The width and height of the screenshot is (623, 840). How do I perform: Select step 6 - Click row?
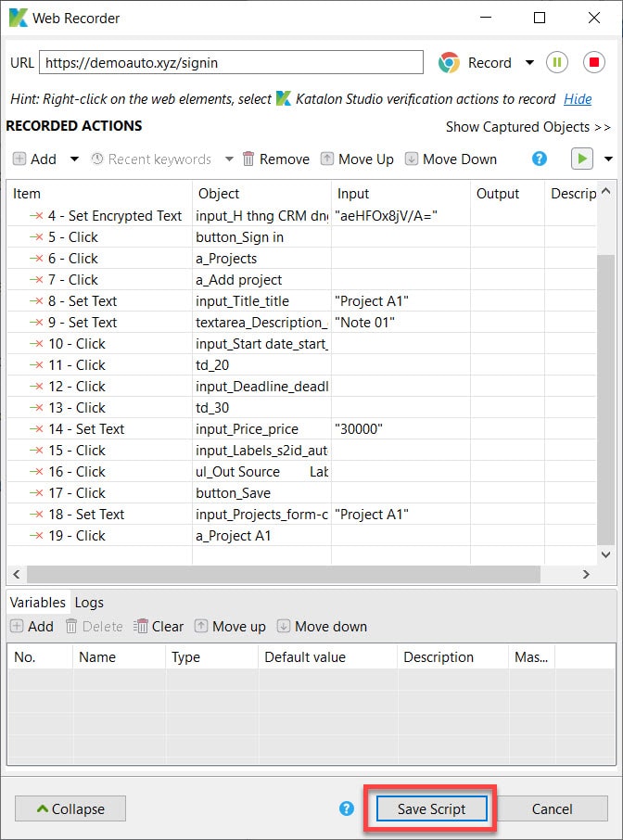(301, 259)
